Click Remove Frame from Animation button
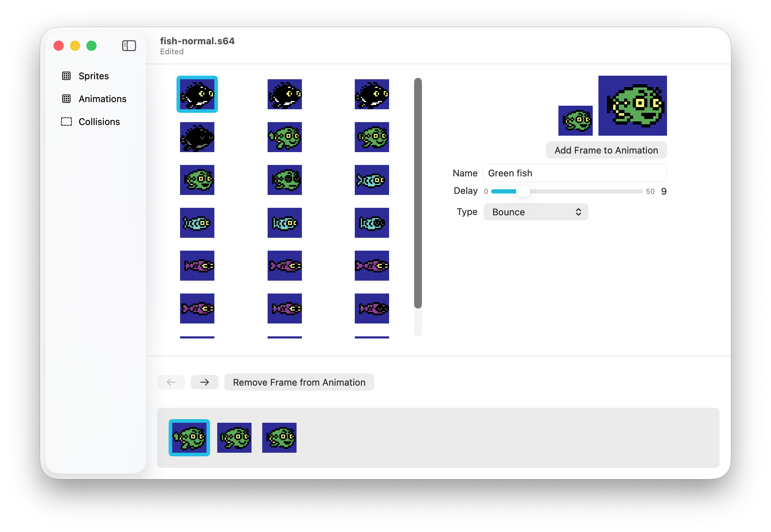771x532 pixels. [x=299, y=382]
